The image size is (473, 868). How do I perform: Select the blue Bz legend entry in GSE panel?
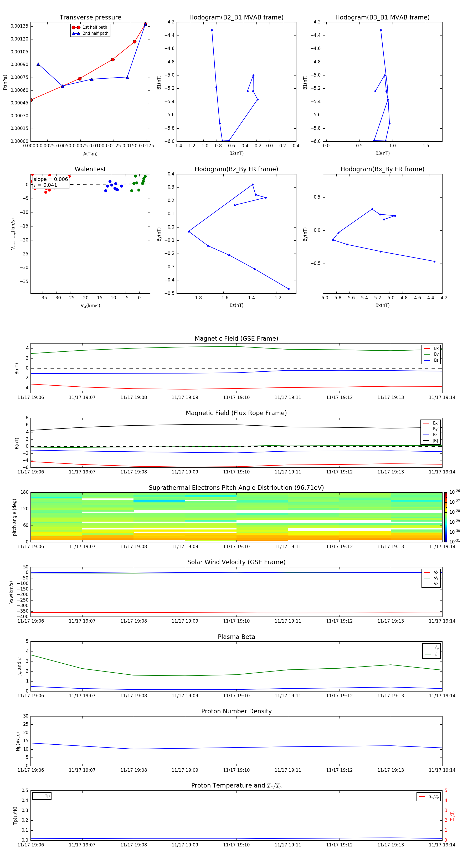[x=431, y=360]
